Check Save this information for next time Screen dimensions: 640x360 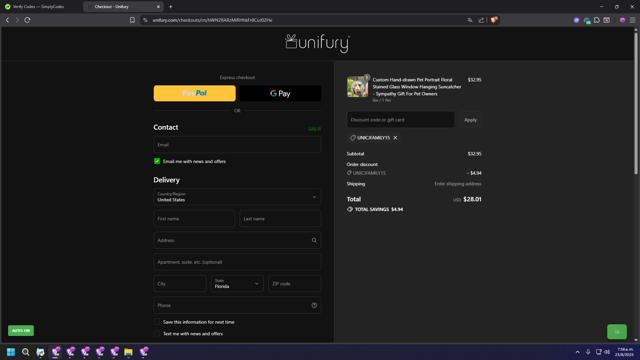pyautogui.click(x=157, y=322)
